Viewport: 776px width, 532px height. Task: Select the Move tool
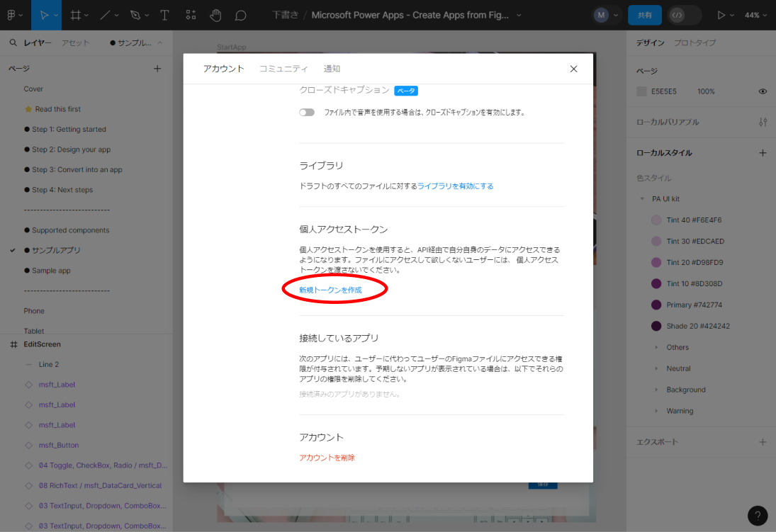pos(43,16)
